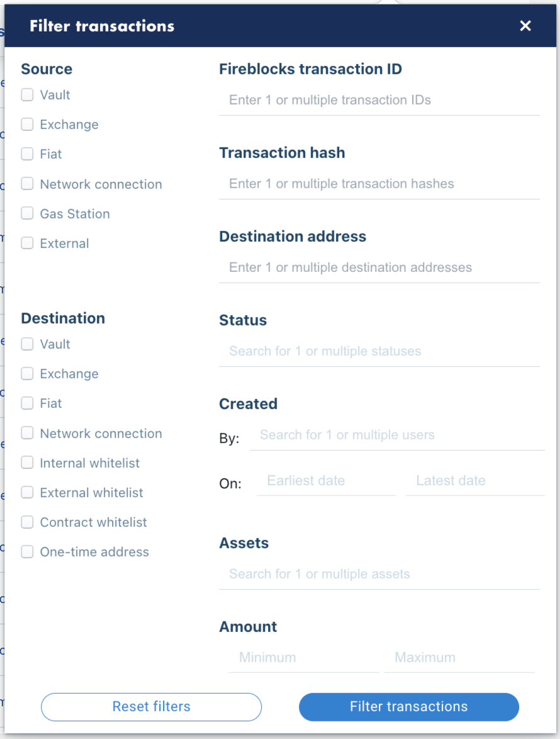Close the Filter transactions dialog

525,26
